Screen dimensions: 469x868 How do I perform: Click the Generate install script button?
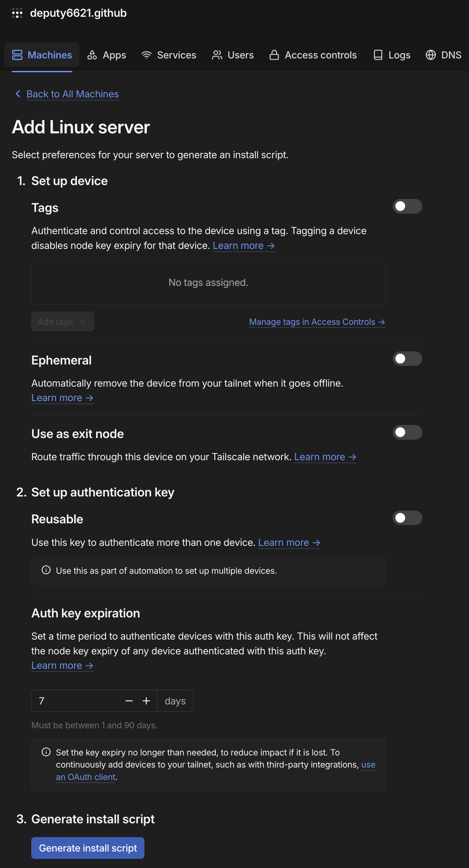click(88, 848)
